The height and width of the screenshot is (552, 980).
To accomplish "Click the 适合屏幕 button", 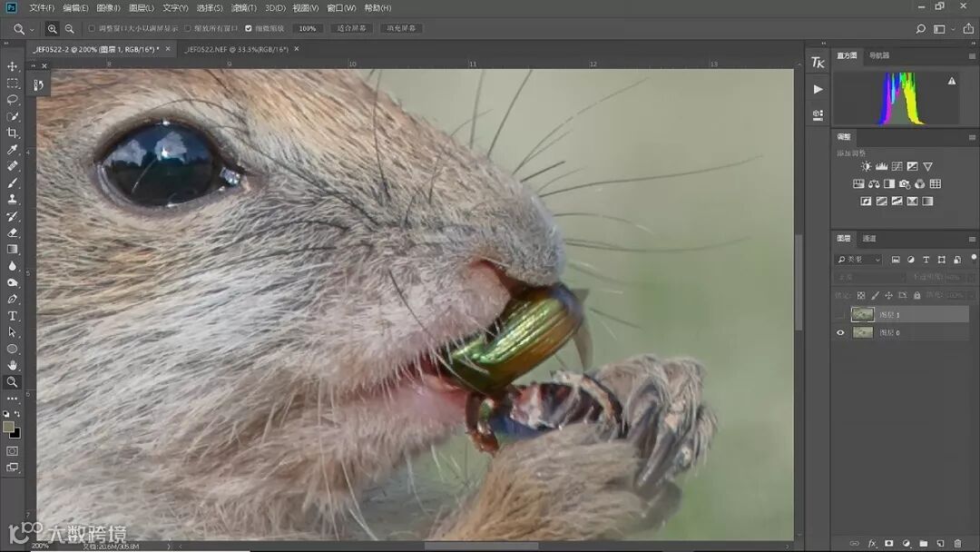I will coord(351,28).
